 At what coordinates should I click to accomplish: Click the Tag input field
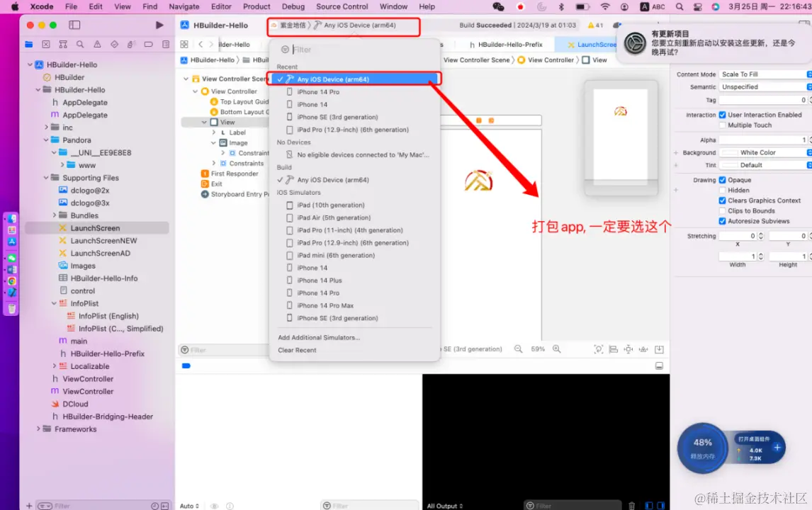tap(763, 100)
